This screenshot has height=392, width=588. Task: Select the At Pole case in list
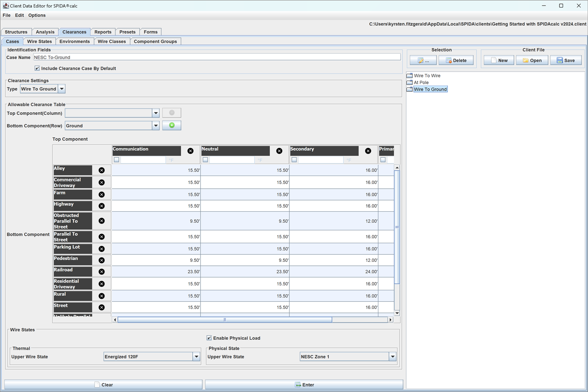[x=421, y=83]
